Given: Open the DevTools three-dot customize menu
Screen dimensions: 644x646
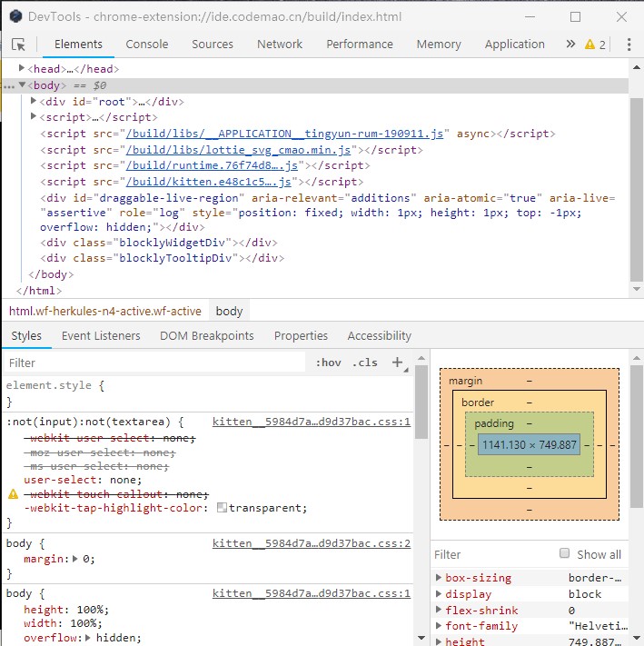Looking at the screenshot, I should tap(629, 45).
